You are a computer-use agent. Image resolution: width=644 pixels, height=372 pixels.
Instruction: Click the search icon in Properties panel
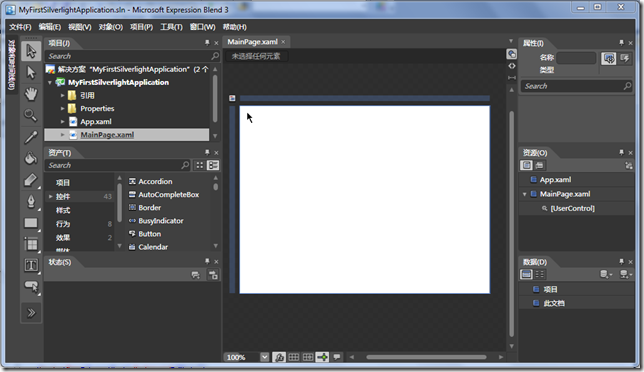click(627, 86)
